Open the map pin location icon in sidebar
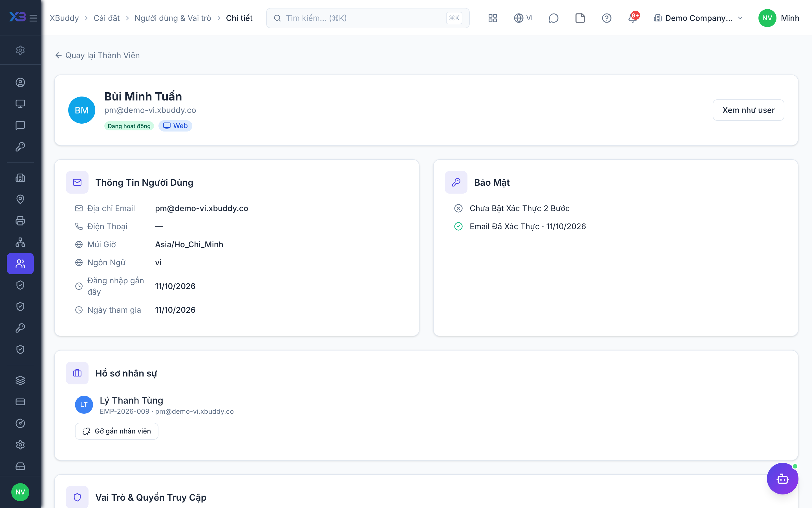 [x=20, y=199]
